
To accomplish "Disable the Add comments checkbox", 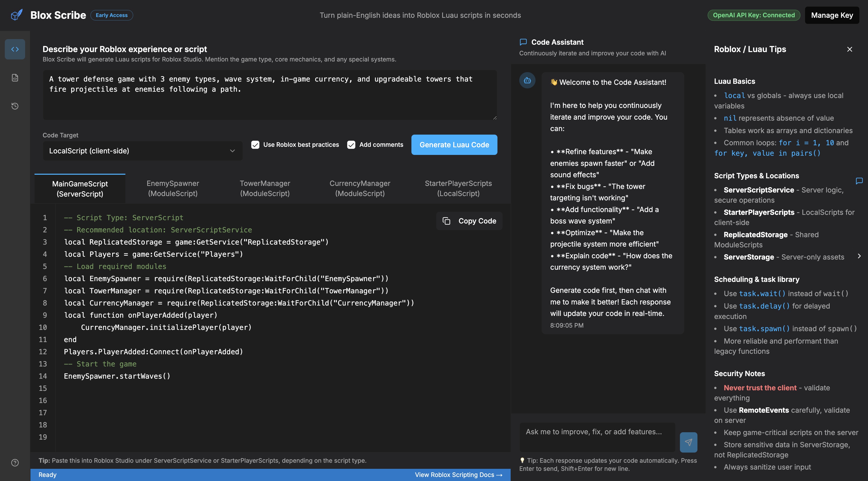I will [351, 145].
